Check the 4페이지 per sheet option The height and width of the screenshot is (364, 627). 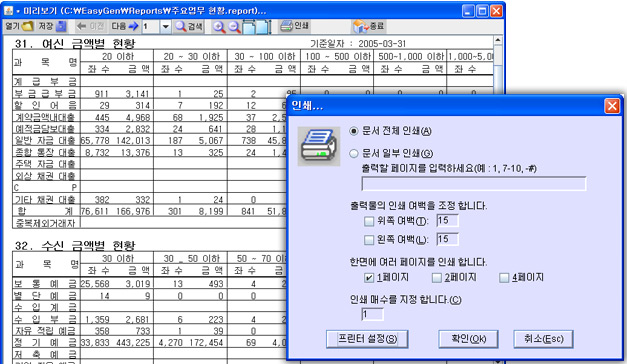pos(504,278)
